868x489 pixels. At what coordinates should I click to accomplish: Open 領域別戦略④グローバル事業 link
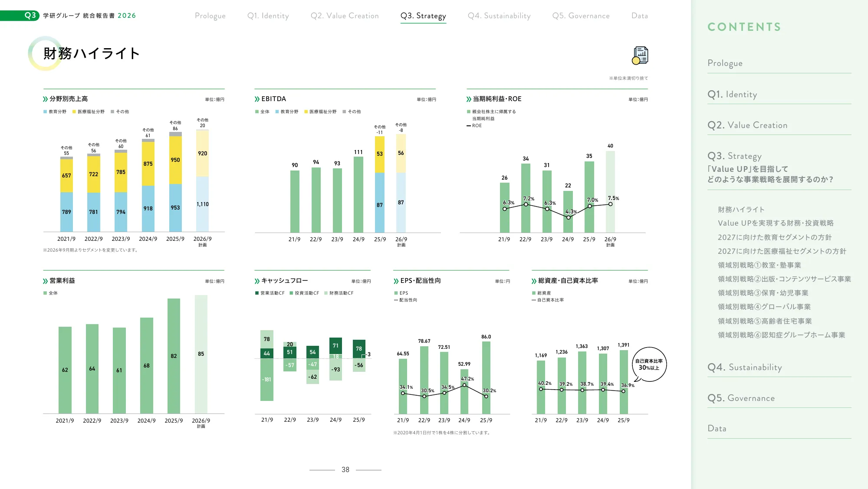[x=764, y=307]
